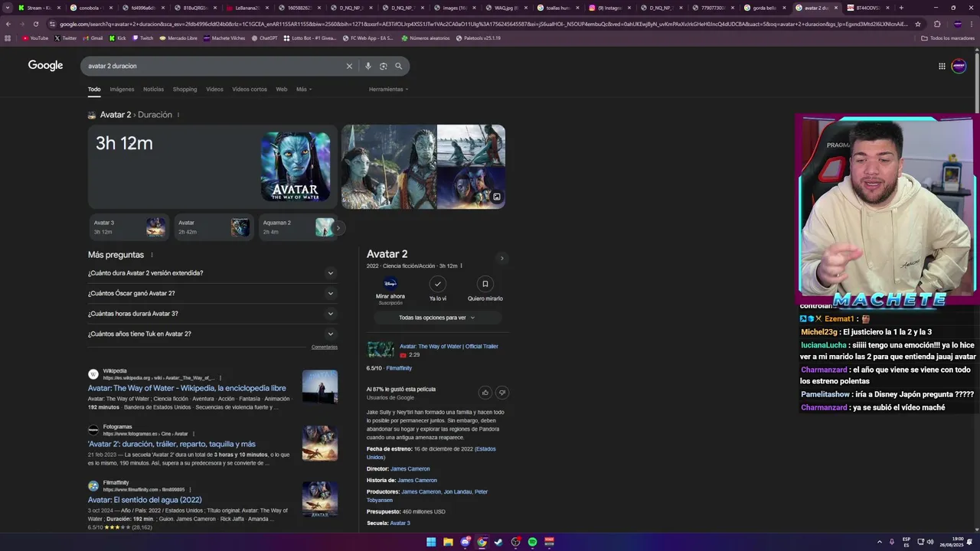Viewport: 980px width, 551px height.
Task: Expand 'Todas las opciones para ver'
Action: pos(437,318)
